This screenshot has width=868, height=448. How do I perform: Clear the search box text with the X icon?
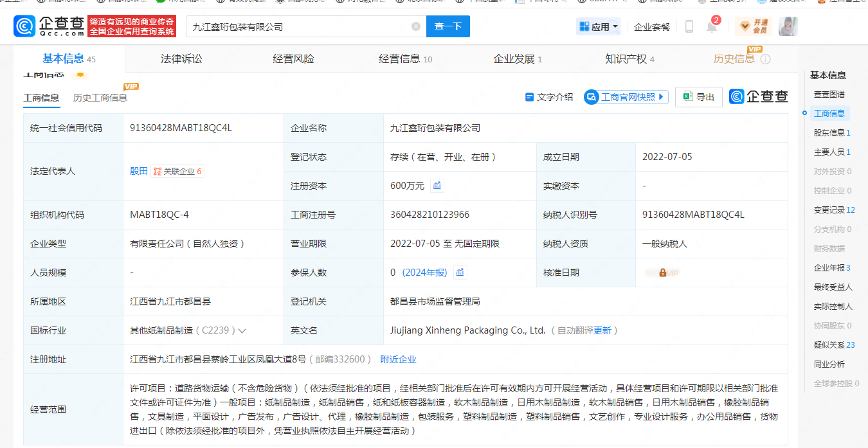[x=416, y=26]
